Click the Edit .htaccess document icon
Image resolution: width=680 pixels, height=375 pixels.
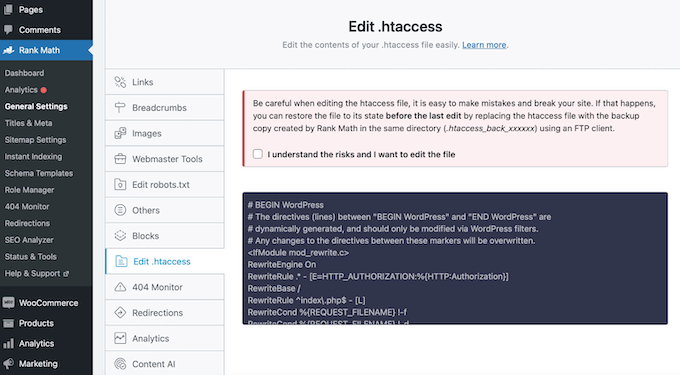point(121,261)
